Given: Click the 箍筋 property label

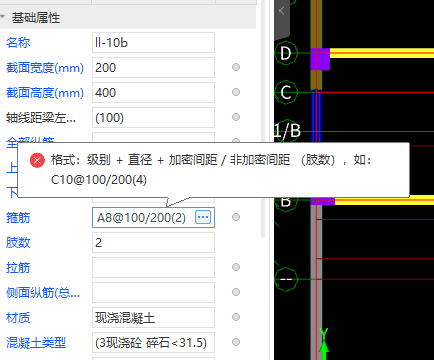Looking at the screenshot, I should point(18,218).
